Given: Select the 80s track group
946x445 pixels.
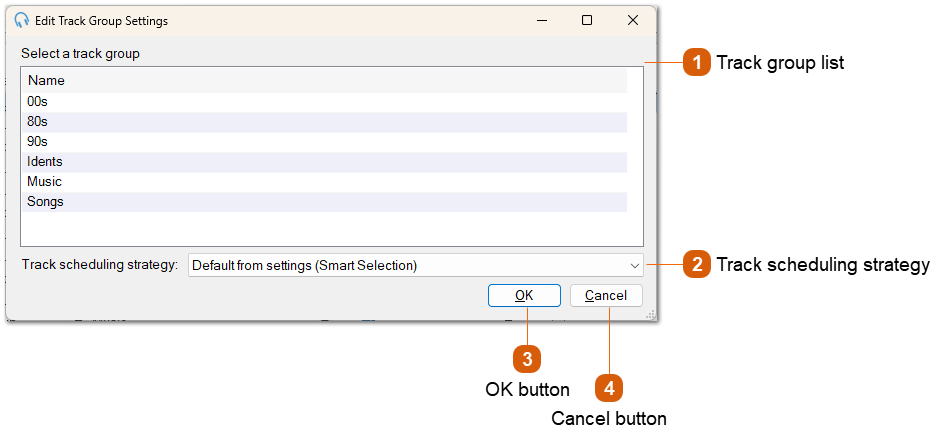Looking at the screenshot, I should (37, 121).
